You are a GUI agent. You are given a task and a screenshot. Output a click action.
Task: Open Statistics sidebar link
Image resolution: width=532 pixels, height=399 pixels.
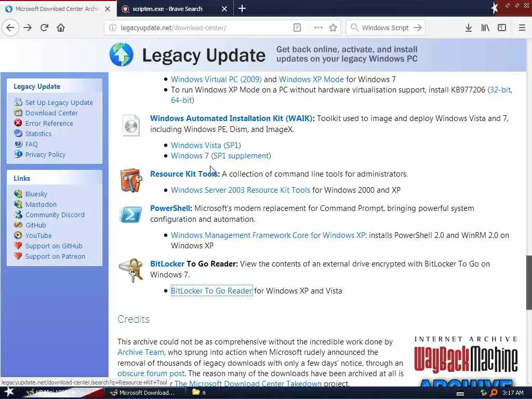click(x=38, y=134)
